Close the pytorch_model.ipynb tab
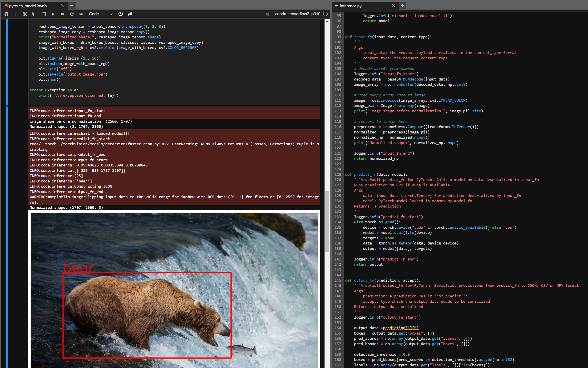The width and height of the screenshot is (588, 368). coord(63,6)
